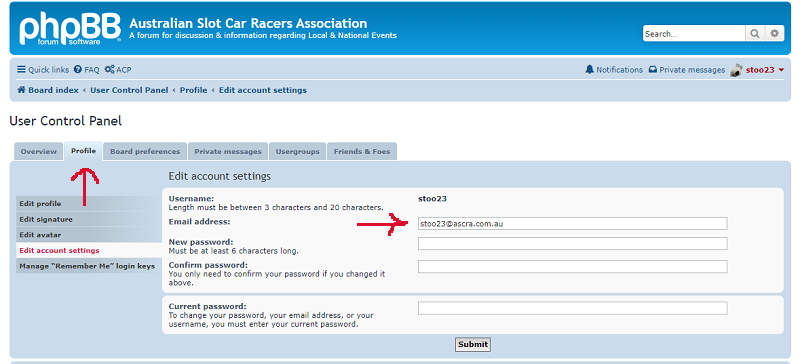Go to Board index breadcrumb
The image size is (800, 364).
[x=48, y=90]
